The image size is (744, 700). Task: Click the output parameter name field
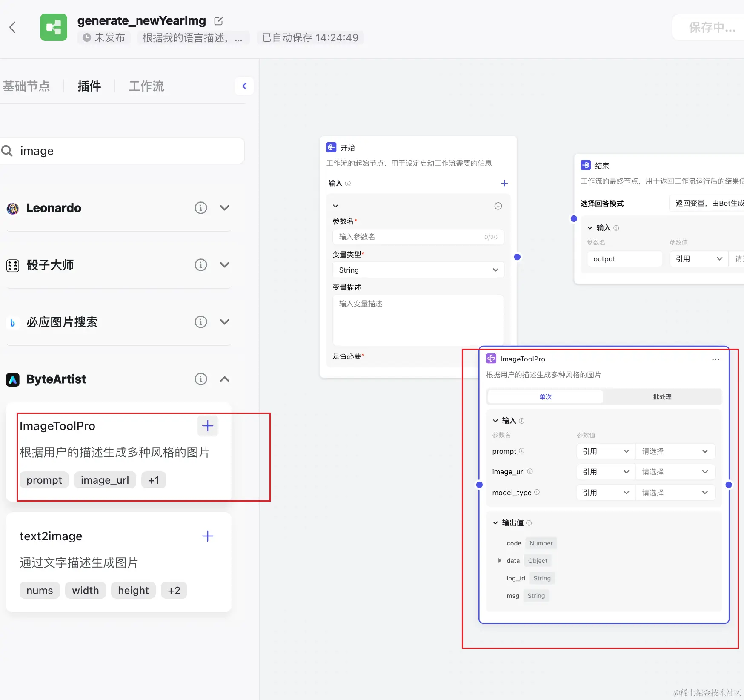[x=624, y=259]
